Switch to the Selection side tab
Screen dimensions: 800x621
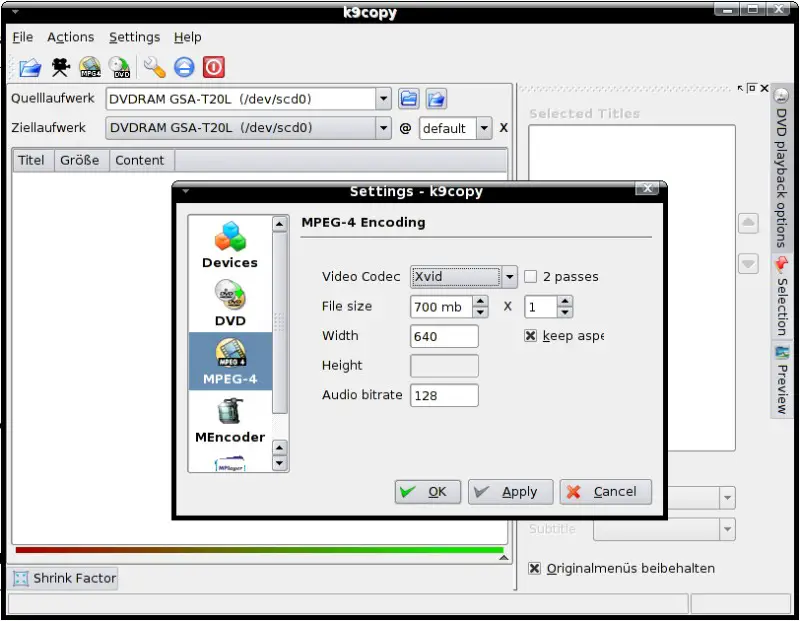781,297
